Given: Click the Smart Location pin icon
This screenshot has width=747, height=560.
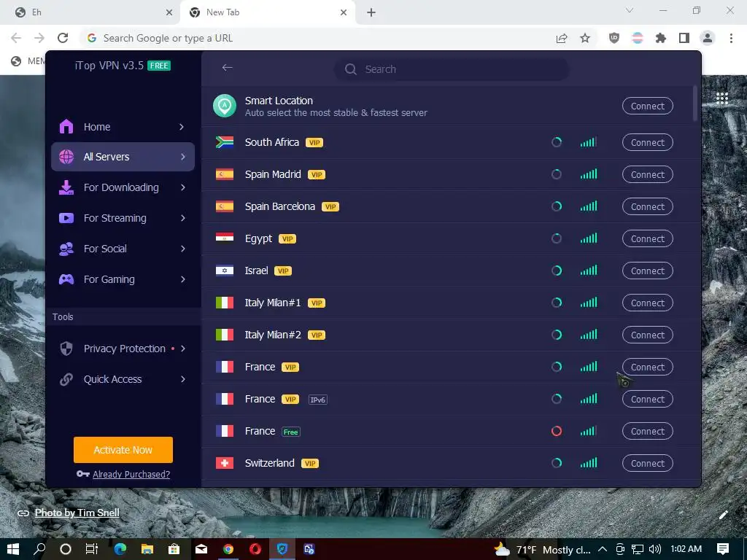Looking at the screenshot, I should tap(225, 106).
